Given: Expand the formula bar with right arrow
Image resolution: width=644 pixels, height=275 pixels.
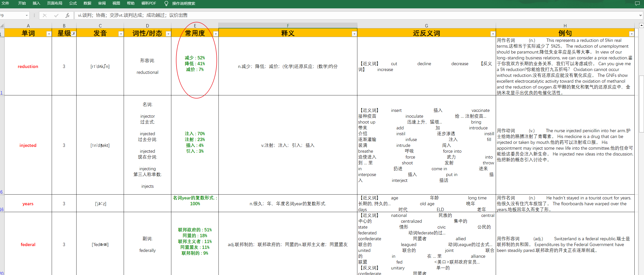Looking at the screenshot, I should [x=640, y=15].
